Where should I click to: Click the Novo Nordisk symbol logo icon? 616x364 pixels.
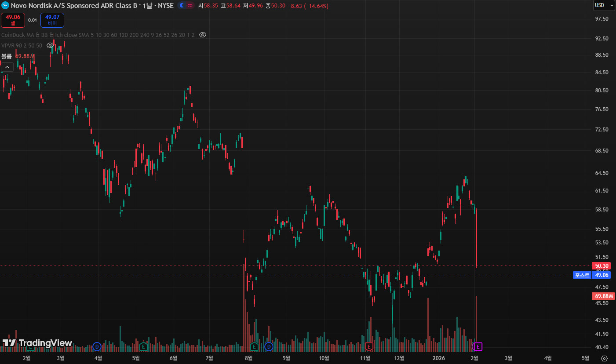point(5,6)
